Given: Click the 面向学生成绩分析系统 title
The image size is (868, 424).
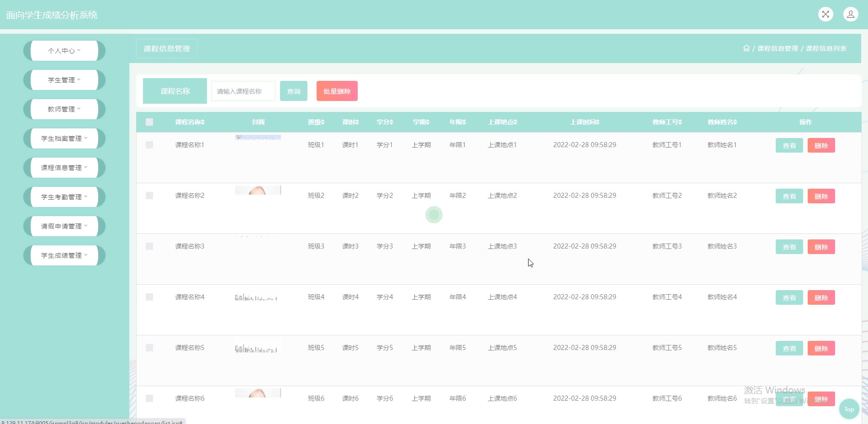Looking at the screenshot, I should pos(52,15).
